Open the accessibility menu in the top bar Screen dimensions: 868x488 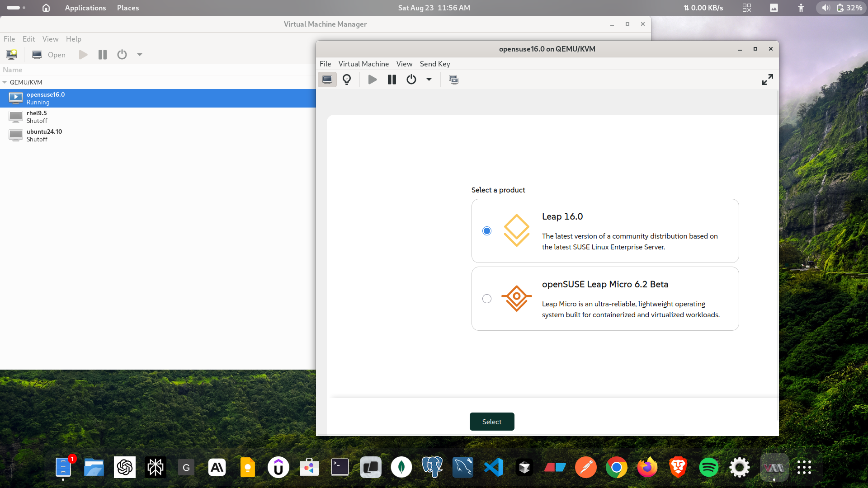point(801,8)
